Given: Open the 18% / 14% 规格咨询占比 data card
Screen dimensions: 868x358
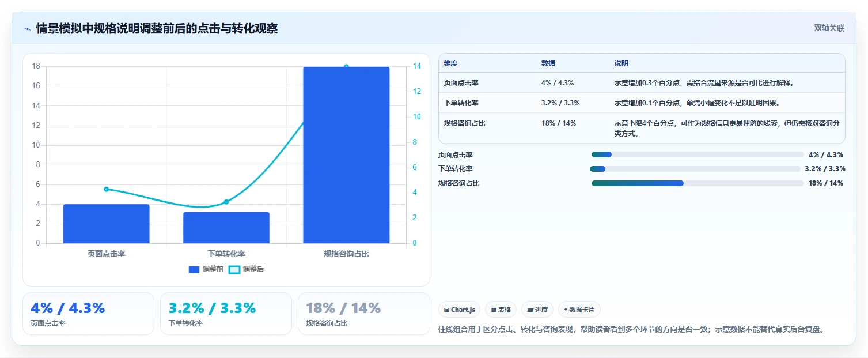Looking at the screenshot, I should (x=364, y=314).
